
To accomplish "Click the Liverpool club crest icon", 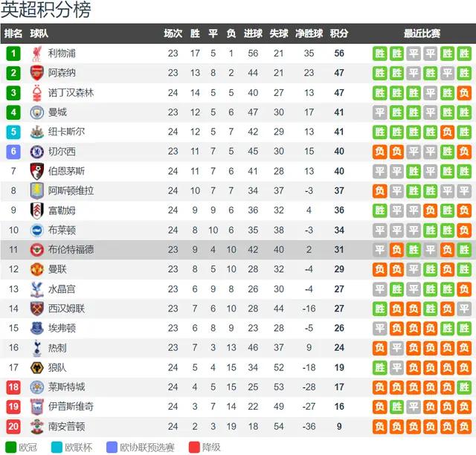I will pos(36,54).
